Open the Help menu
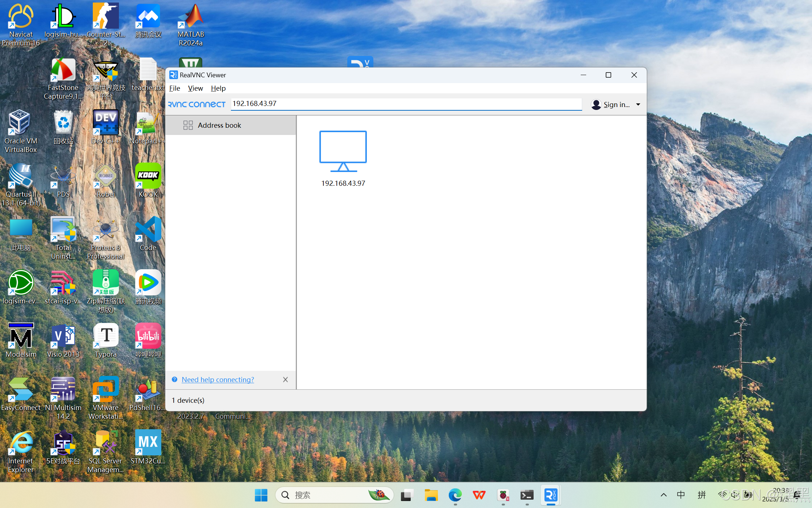 [218, 88]
